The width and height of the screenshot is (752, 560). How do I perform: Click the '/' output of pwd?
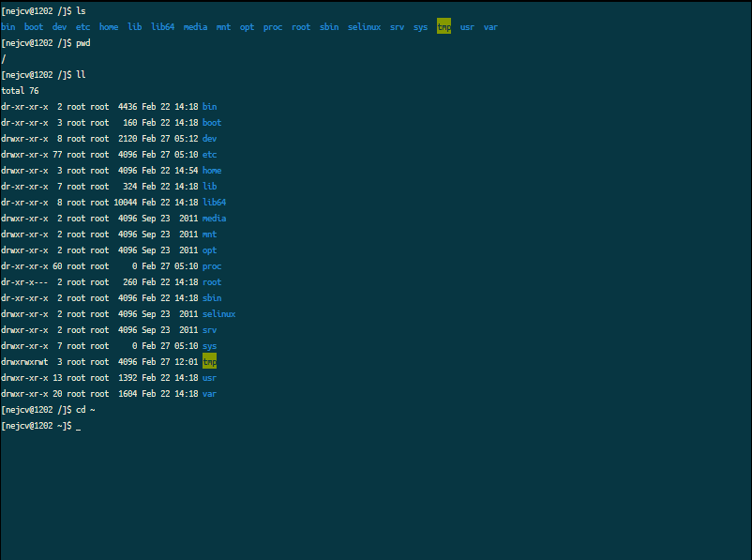click(4, 59)
